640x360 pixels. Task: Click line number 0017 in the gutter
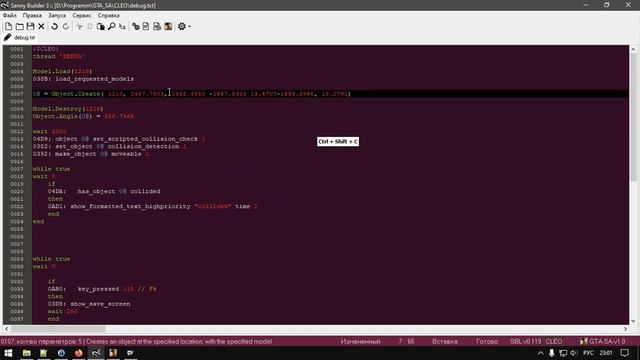(17, 169)
